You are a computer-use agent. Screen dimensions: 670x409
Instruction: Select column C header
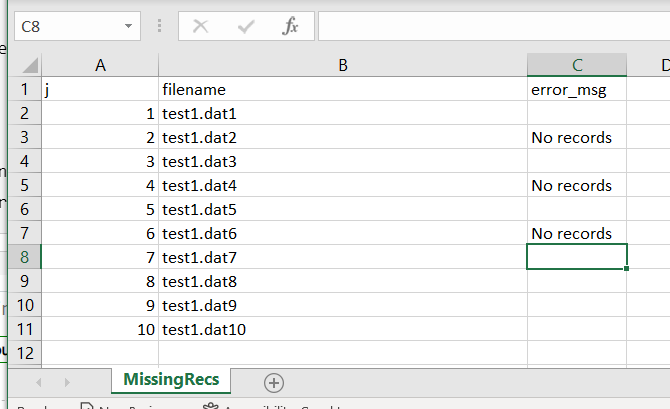(577, 66)
